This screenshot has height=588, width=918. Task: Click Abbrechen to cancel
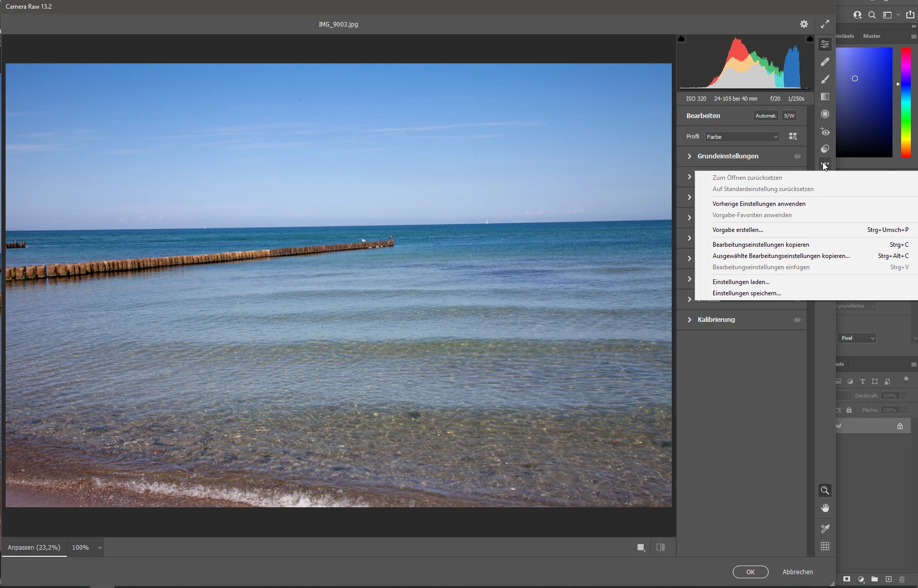click(x=798, y=572)
